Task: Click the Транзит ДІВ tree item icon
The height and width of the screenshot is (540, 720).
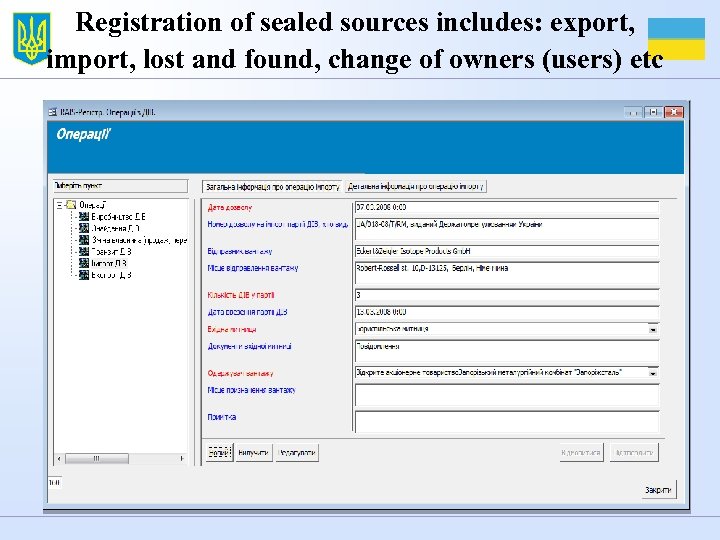Action: tap(84, 251)
